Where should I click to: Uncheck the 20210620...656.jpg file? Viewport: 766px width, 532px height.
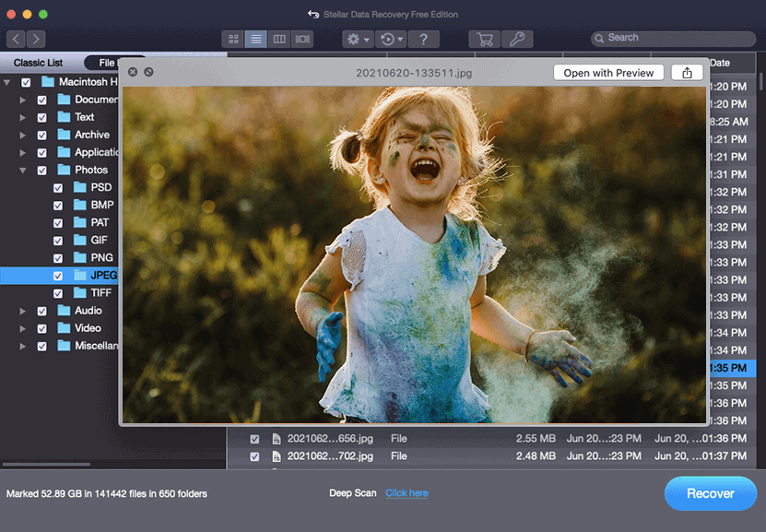click(255, 438)
